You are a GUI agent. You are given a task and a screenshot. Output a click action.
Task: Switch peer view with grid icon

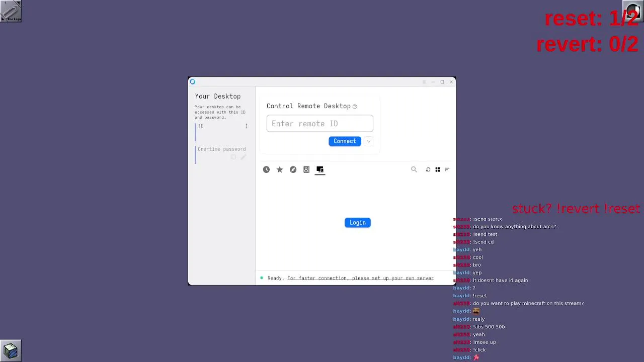pos(438,169)
